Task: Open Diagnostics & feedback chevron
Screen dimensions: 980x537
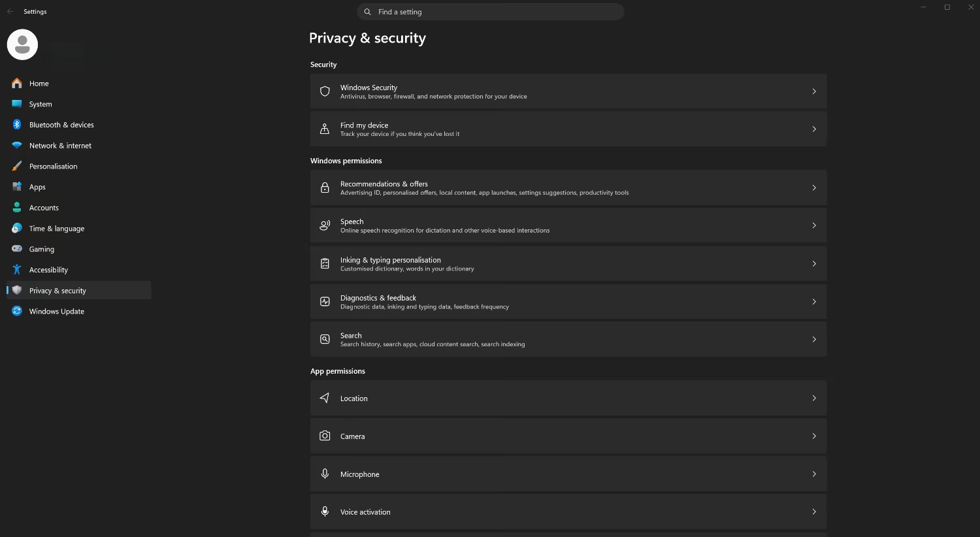Action: tap(814, 302)
